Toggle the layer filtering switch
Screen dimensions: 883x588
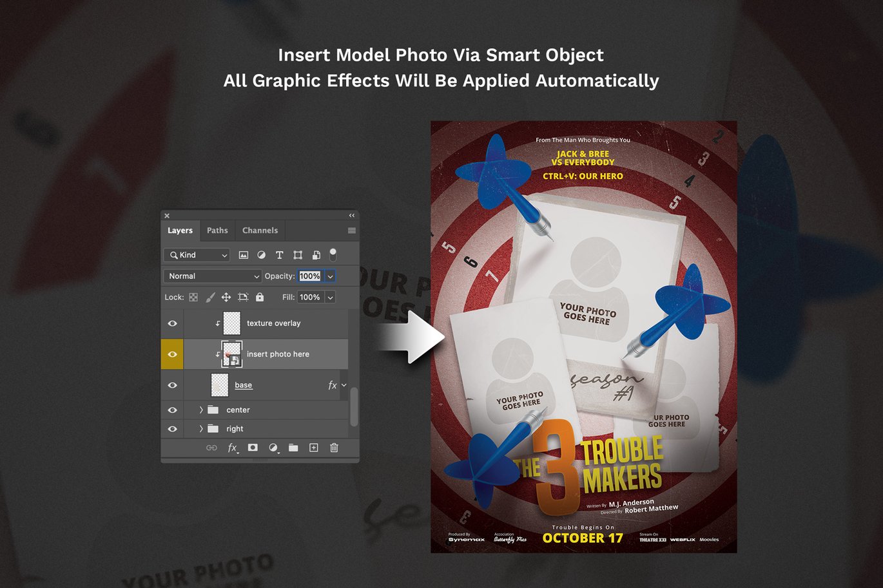333,254
